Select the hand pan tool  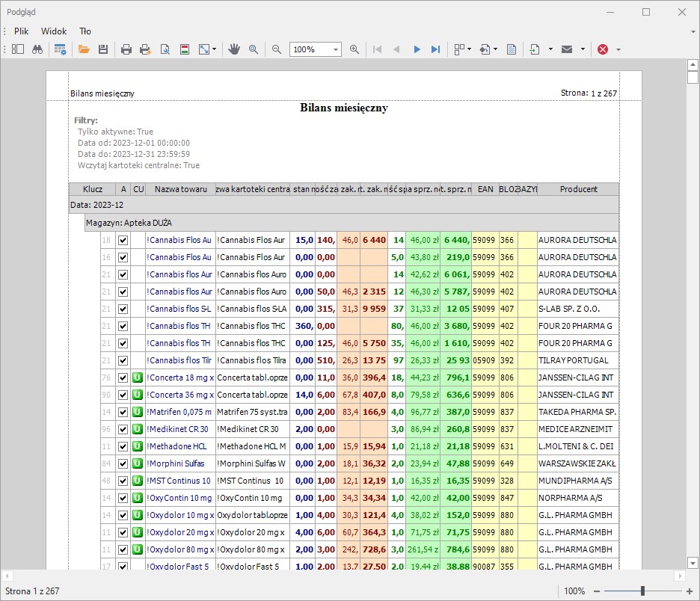click(x=234, y=49)
